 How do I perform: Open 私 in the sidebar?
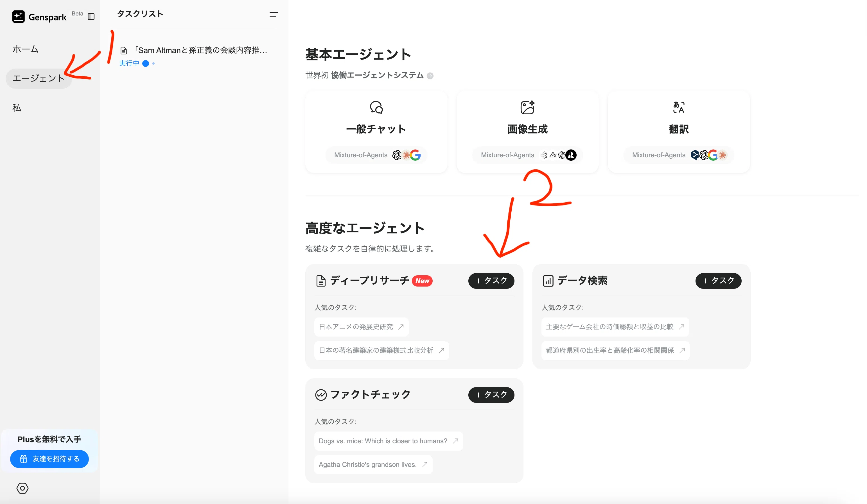[17, 108]
